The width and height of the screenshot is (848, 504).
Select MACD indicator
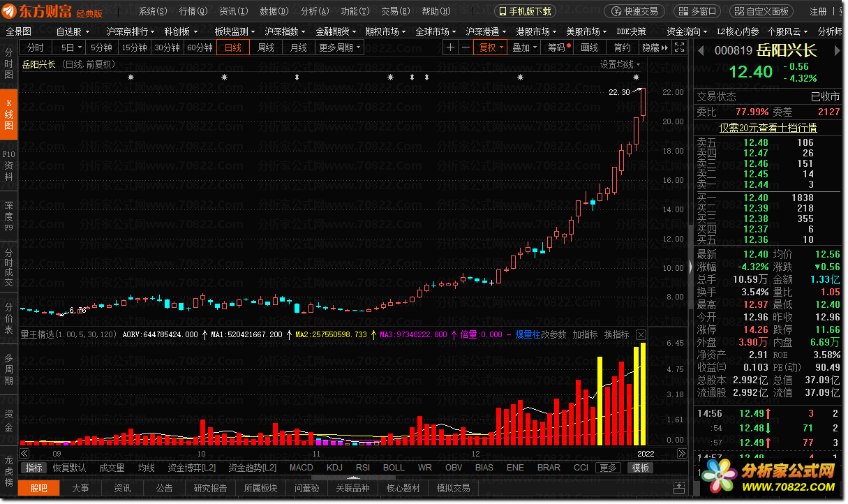click(301, 468)
